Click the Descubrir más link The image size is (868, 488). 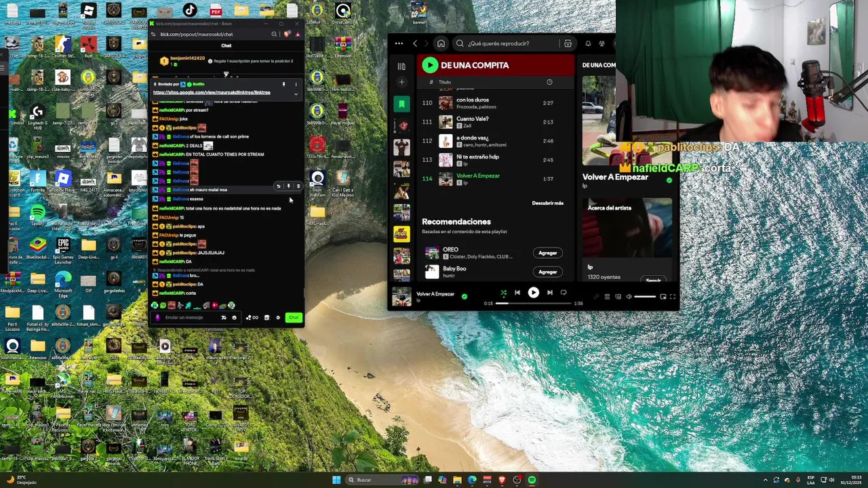(547, 203)
